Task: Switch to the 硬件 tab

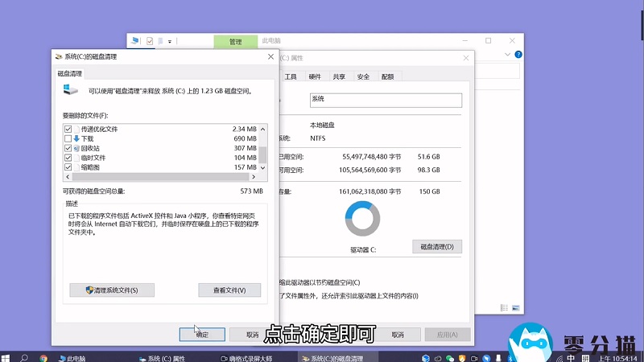Action: pyautogui.click(x=315, y=76)
